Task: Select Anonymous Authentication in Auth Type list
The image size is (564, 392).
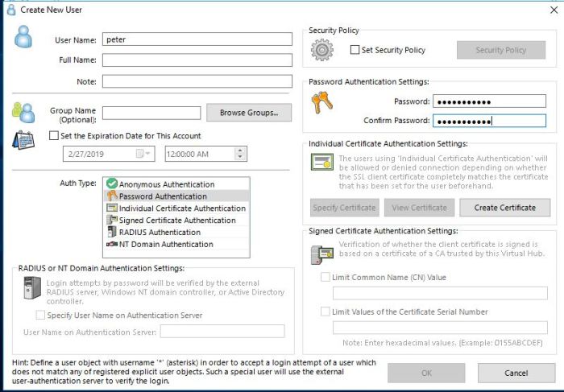Action: click(x=166, y=184)
